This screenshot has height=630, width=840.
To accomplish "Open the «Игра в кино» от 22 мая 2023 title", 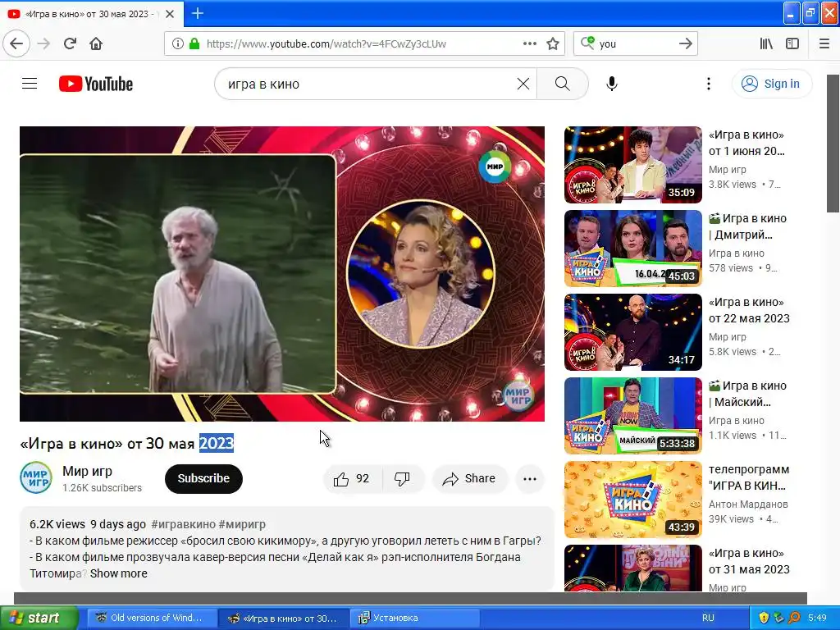I will [749, 309].
